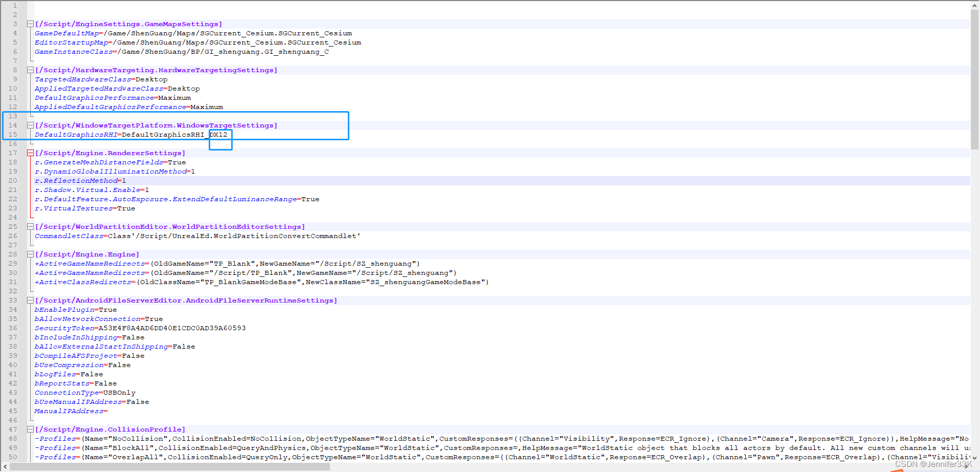Image resolution: width=980 pixels, height=472 pixels.
Task: Collapse the GameMapsSettings section fold marker
Action: [30, 24]
